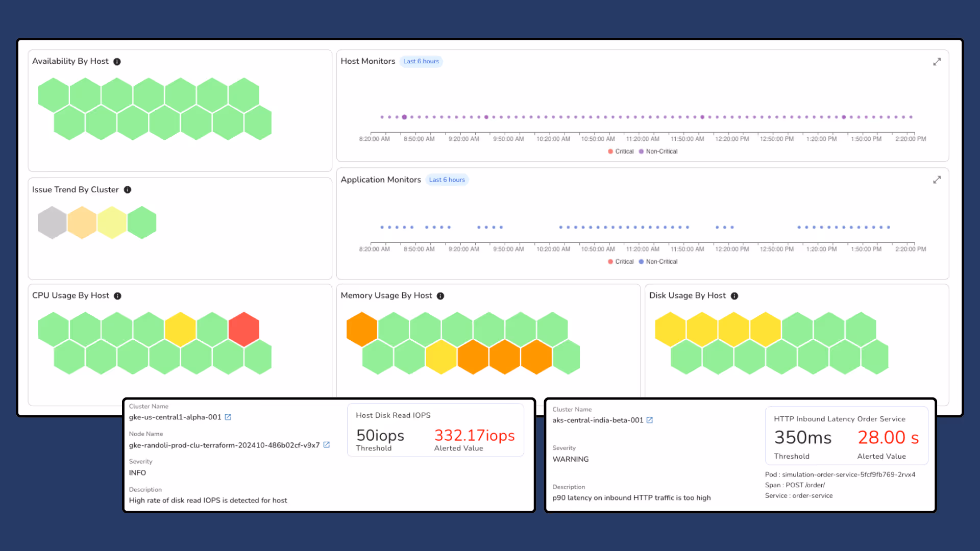This screenshot has height=551, width=980.
Task: Click first orange hexagon in Memory Usage By Host
Action: click(362, 329)
